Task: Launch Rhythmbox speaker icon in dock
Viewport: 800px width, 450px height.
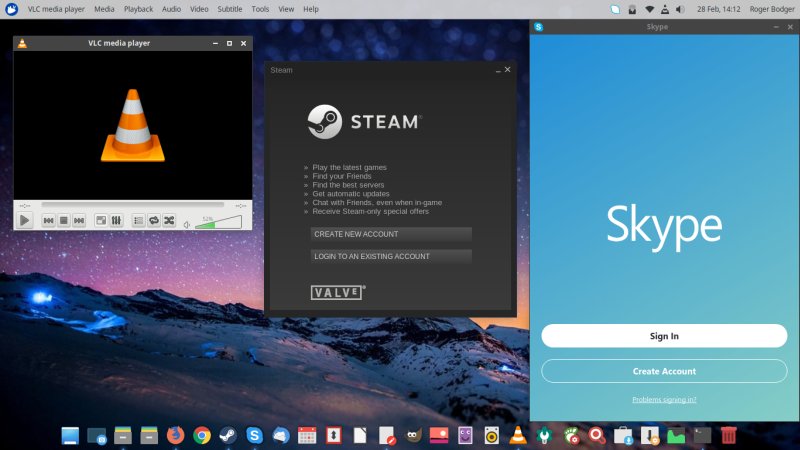Action: tap(491, 435)
